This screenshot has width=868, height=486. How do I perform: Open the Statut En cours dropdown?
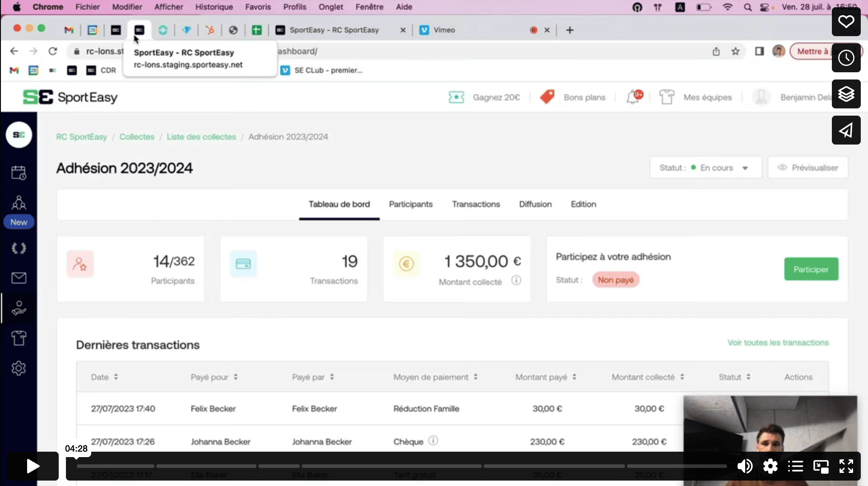(x=705, y=168)
